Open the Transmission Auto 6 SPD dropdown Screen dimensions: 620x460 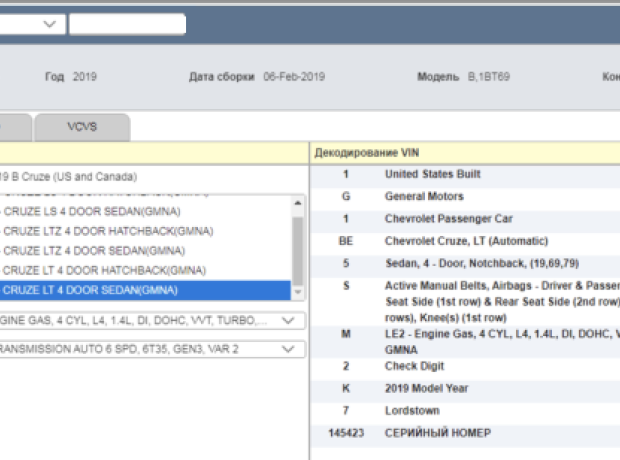point(152,349)
